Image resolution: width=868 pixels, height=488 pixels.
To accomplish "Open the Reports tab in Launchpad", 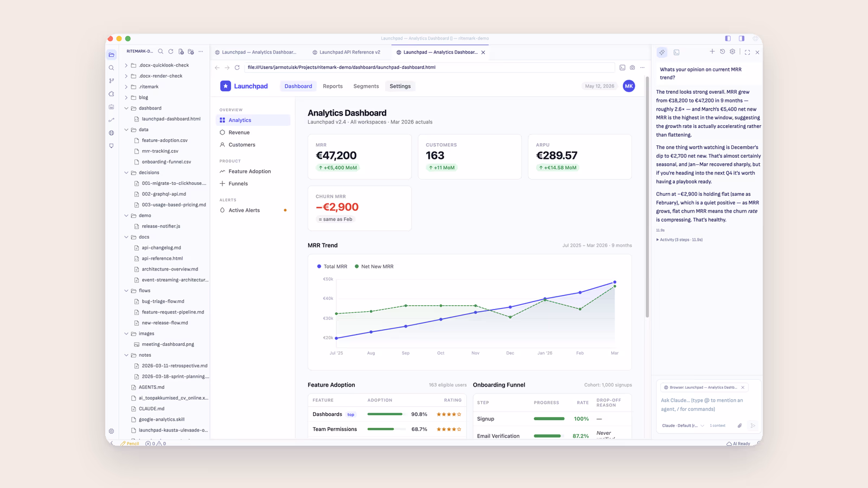I will 333,86.
